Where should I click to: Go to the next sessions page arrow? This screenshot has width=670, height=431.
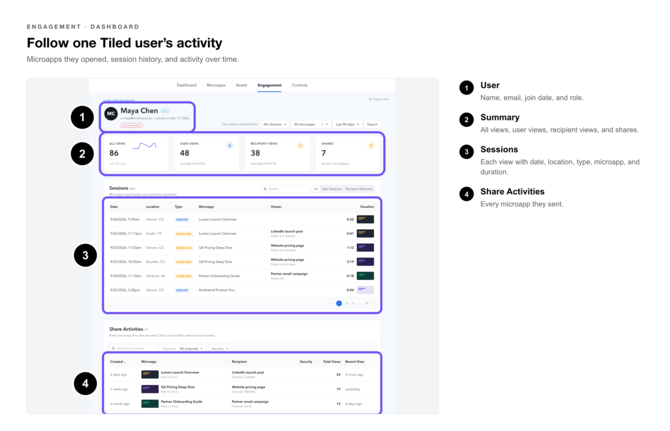372,304
